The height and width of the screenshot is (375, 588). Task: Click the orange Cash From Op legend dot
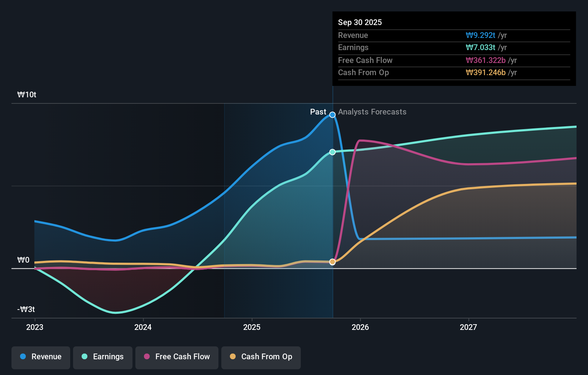coord(233,357)
